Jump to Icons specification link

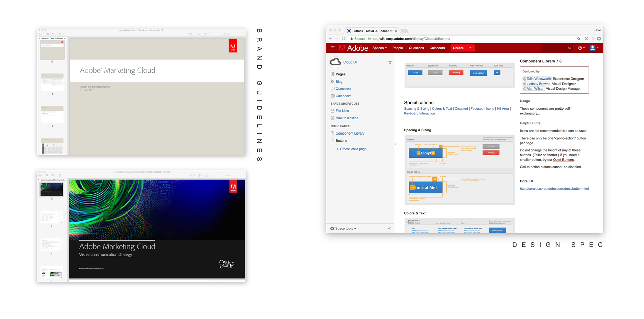tap(490, 109)
